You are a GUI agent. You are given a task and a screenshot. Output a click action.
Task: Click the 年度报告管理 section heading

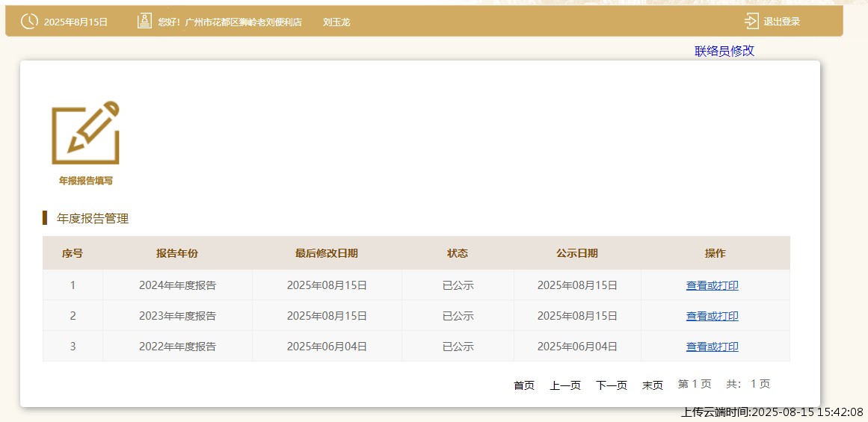click(x=93, y=218)
